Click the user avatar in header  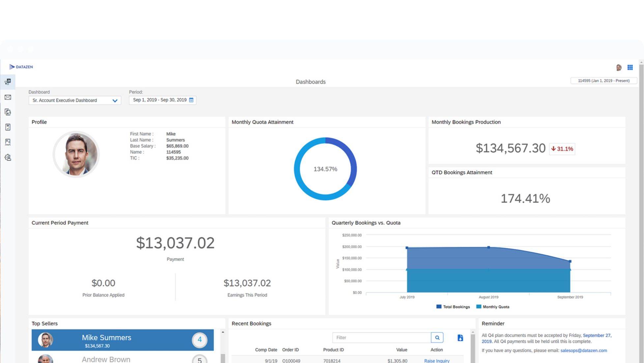click(x=619, y=68)
